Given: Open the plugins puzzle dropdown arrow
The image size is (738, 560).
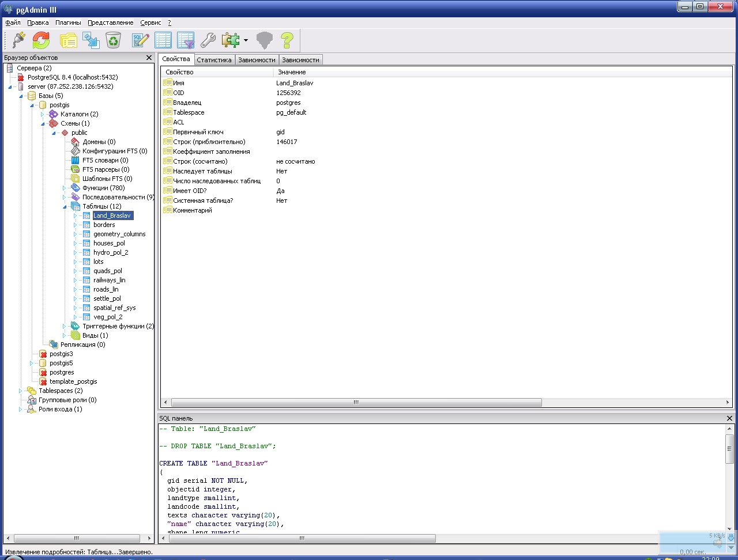Looking at the screenshot, I should click(x=246, y=40).
